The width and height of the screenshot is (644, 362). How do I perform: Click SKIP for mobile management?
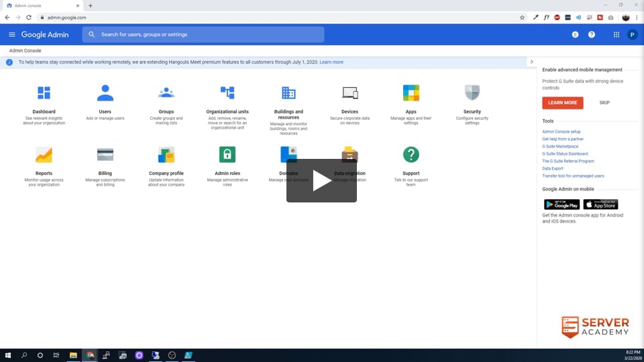(604, 103)
